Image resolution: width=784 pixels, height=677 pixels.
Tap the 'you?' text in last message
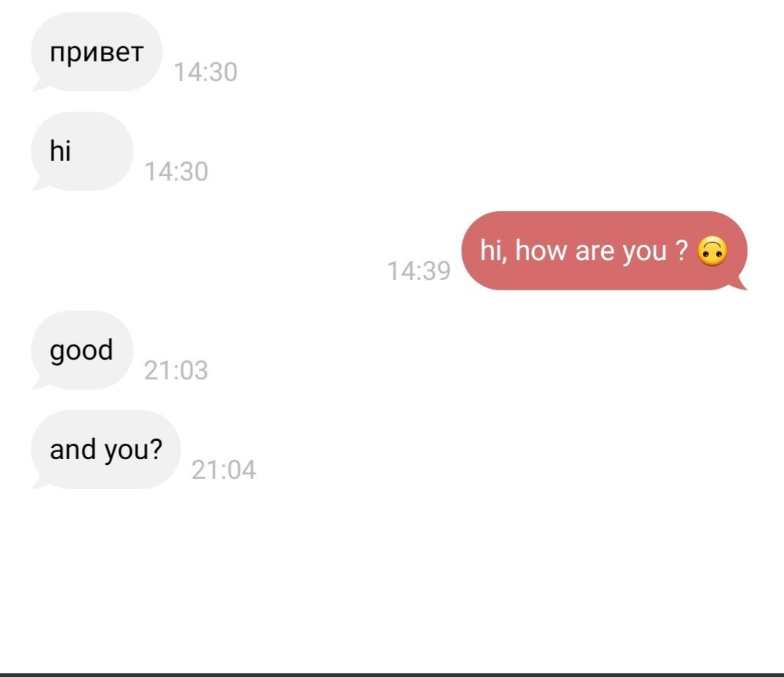134,450
